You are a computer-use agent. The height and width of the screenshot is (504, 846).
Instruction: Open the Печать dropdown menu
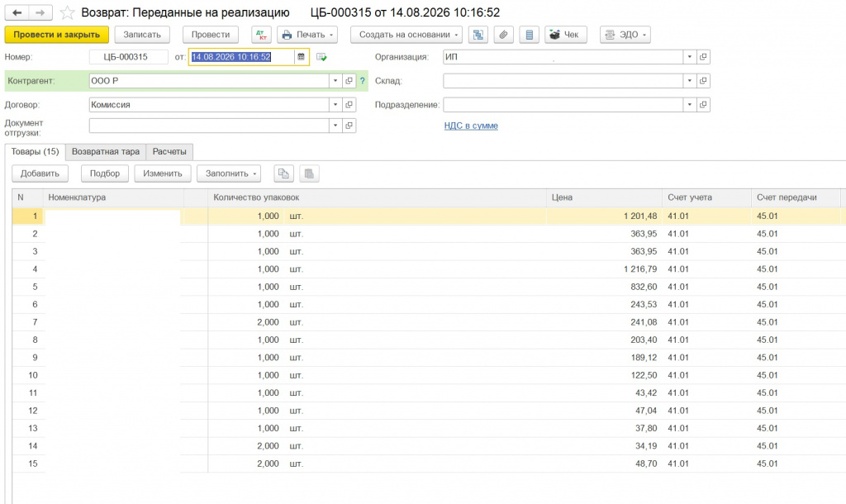[x=307, y=35]
